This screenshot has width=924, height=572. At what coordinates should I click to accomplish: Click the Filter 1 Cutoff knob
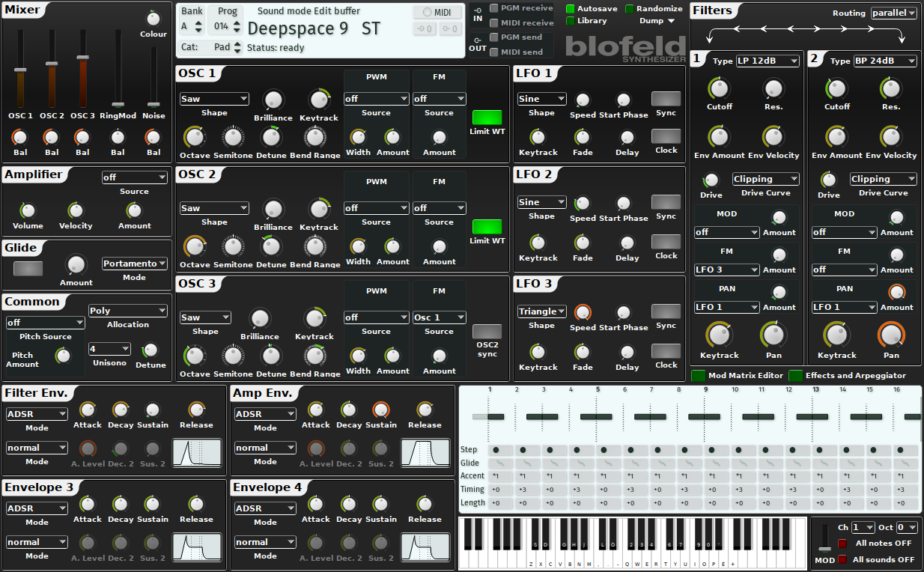pos(719,88)
